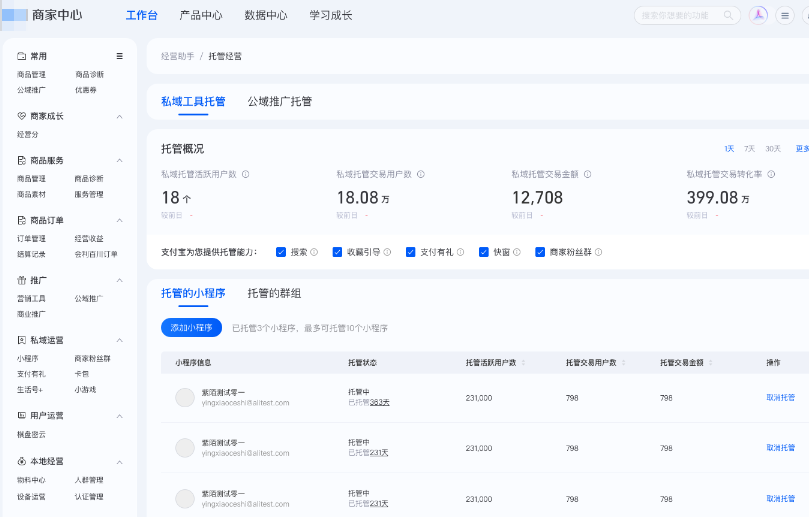Image resolution: width=809 pixels, height=517 pixels.
Task: Collapse the 用户运营 section chevron
Action: (x=120, y=416)
